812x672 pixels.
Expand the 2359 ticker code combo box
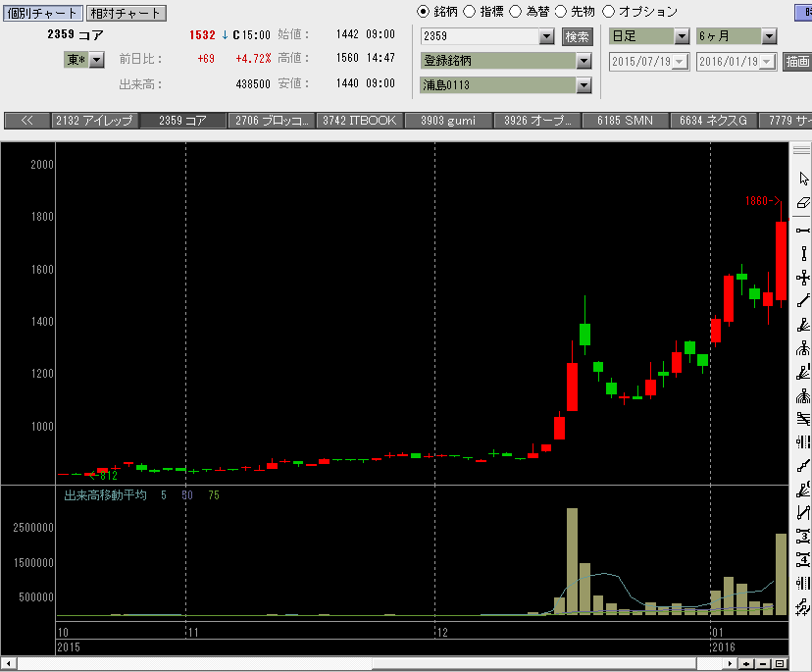[546, 36]
